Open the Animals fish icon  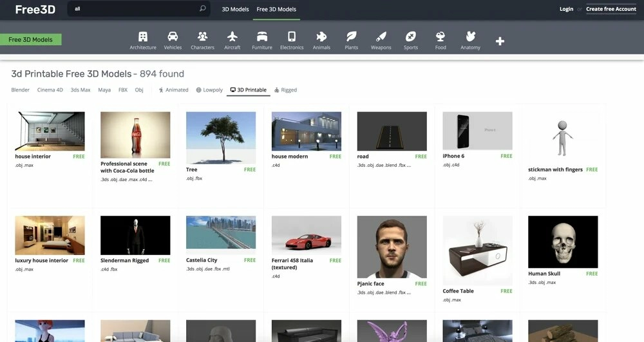coord(321,37)
